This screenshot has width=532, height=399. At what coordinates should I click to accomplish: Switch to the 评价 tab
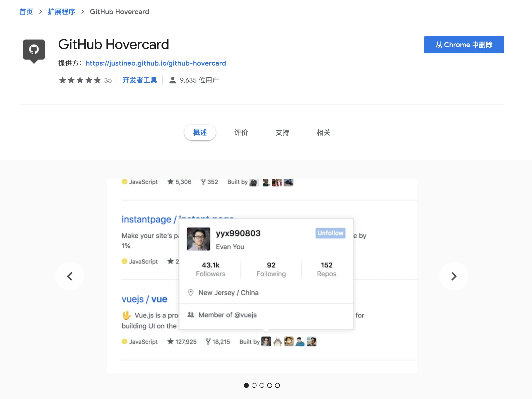[x=241, y=133]
